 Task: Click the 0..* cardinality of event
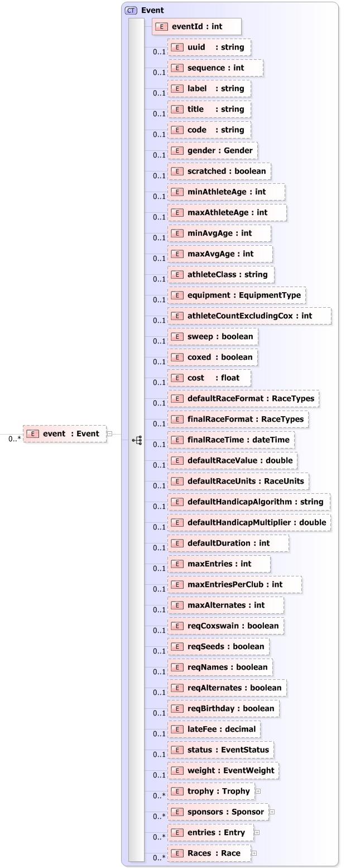[x=15, y=439]
